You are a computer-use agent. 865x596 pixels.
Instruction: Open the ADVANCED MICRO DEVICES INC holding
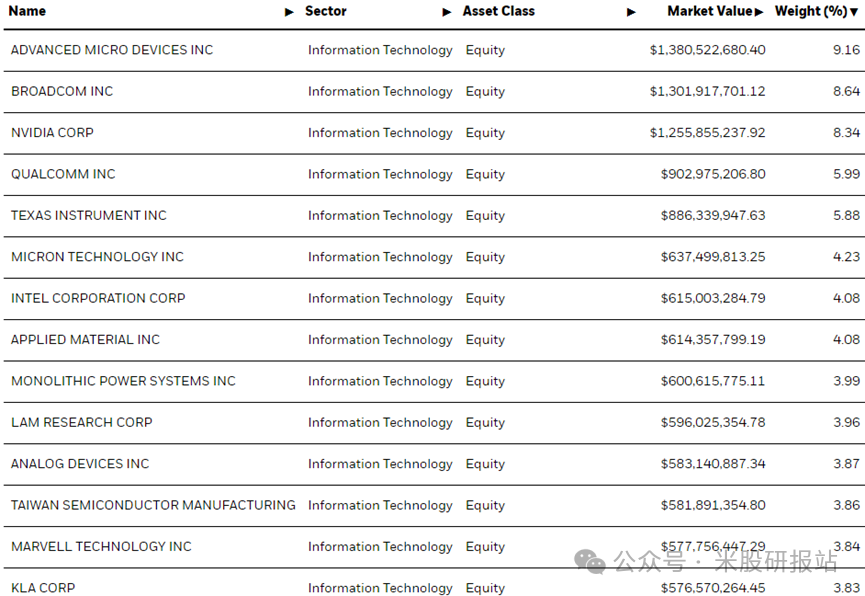point(112,50)
